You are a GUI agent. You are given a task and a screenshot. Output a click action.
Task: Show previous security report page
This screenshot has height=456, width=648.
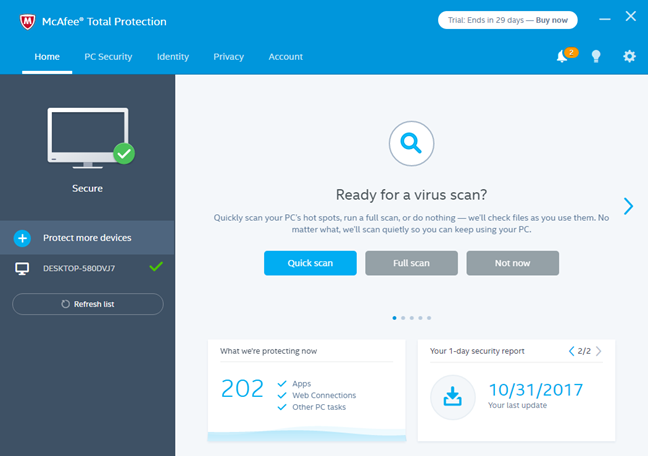571,351
